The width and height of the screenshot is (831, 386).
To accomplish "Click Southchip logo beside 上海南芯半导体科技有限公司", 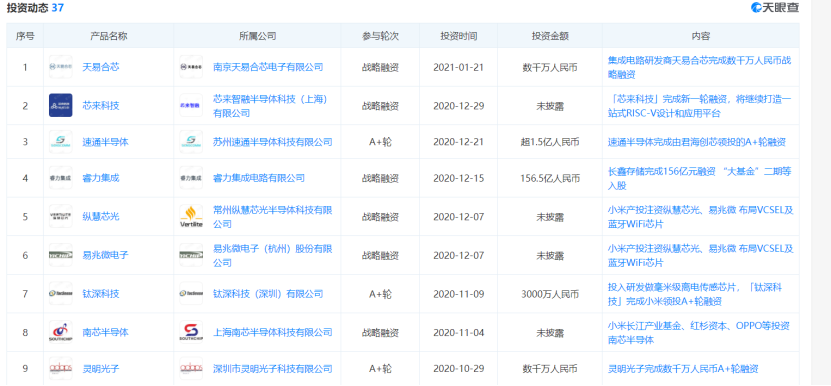I will 191,332.
